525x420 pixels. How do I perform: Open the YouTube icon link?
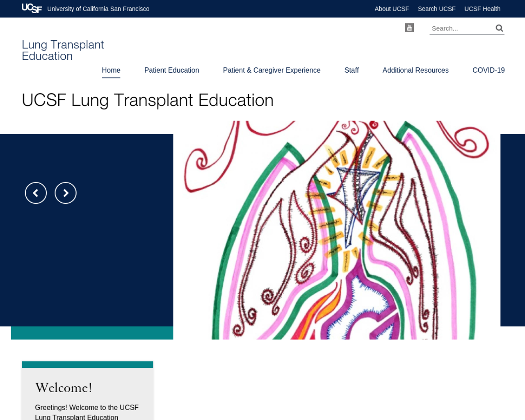409,27
